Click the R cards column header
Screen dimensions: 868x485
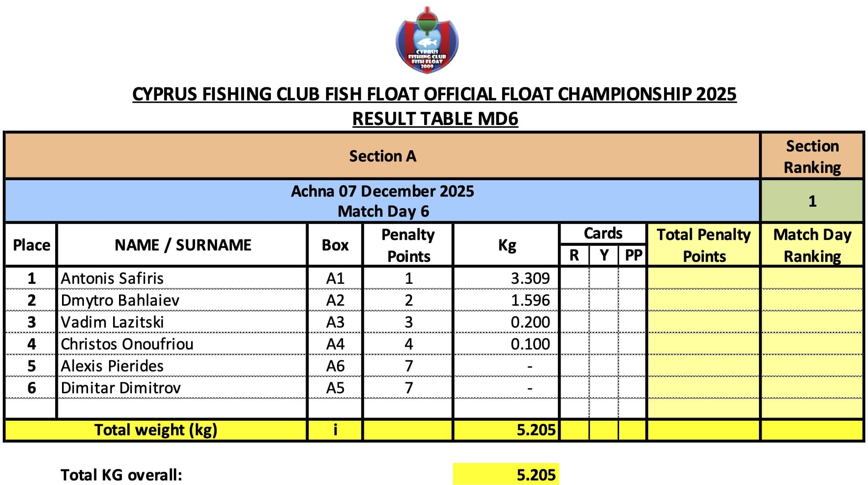[x=574, y=256]
